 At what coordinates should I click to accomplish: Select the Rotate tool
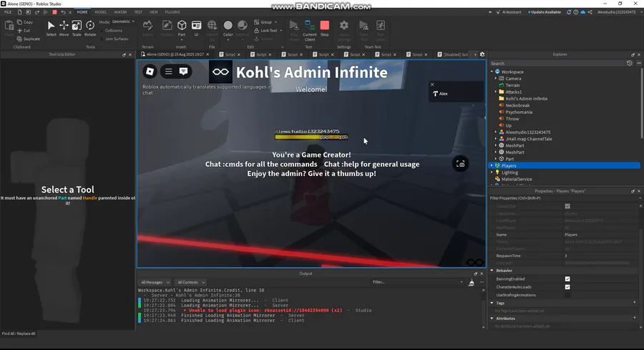90,29
